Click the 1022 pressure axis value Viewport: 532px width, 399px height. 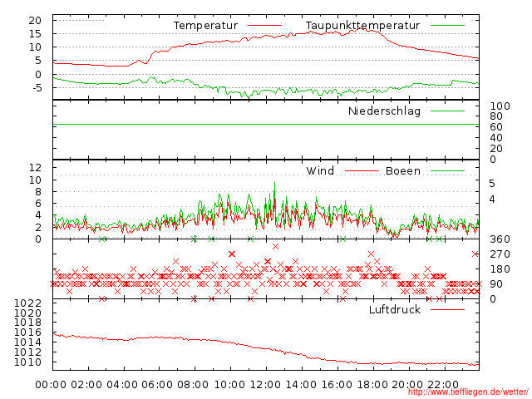tap(27, 303)
